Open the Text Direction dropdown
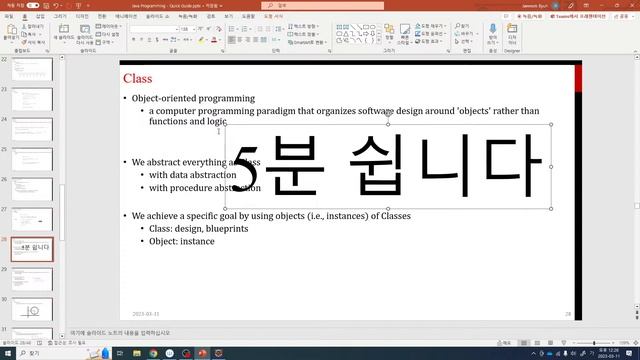The image size is (640, 360). (303, 27)
